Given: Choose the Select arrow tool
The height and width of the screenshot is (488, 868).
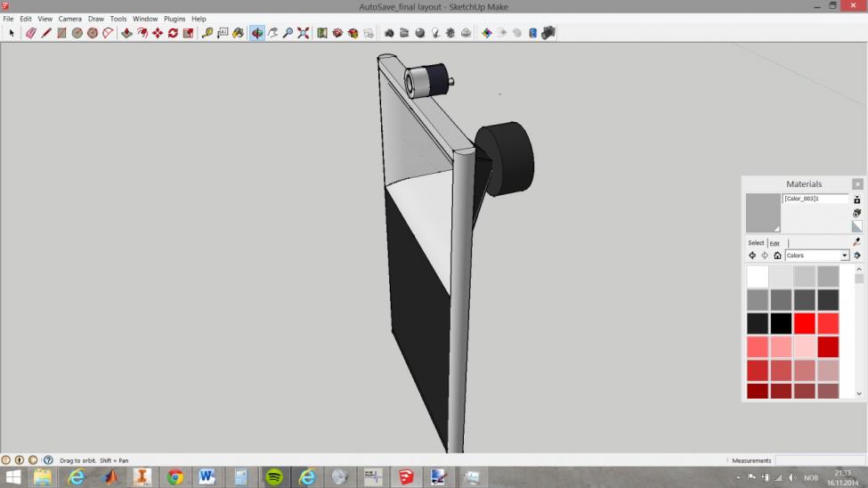Looking at the screenshot, I should (x=12, y=33).
